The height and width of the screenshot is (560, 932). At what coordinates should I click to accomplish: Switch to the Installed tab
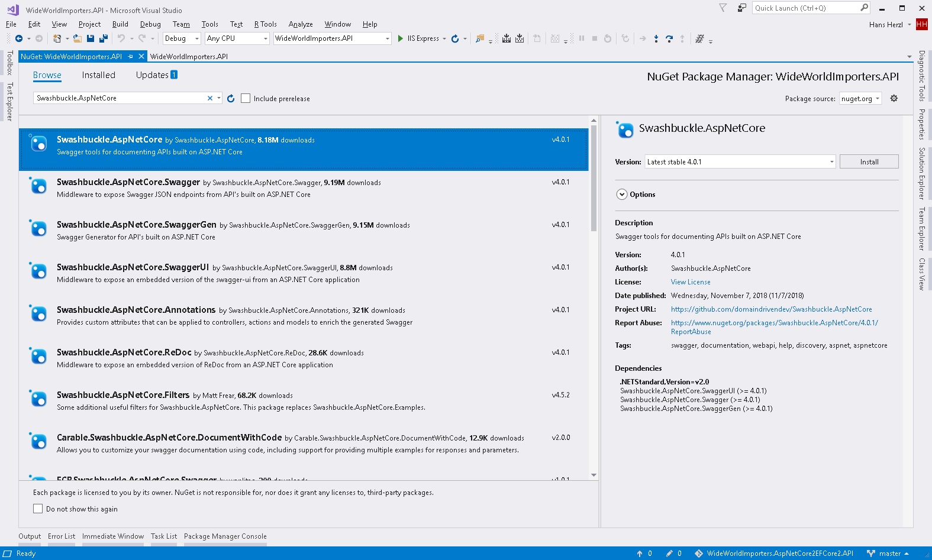(x=98, y=75)
